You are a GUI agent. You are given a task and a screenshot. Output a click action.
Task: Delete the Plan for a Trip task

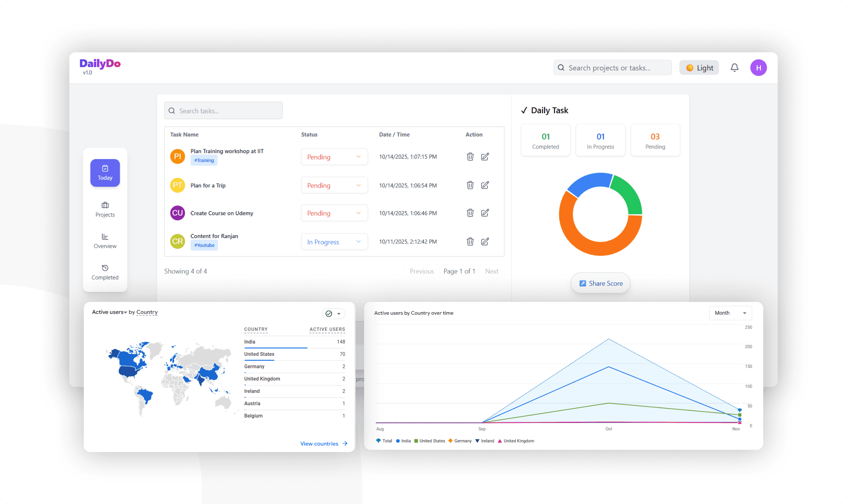click(x=470, y=185)
